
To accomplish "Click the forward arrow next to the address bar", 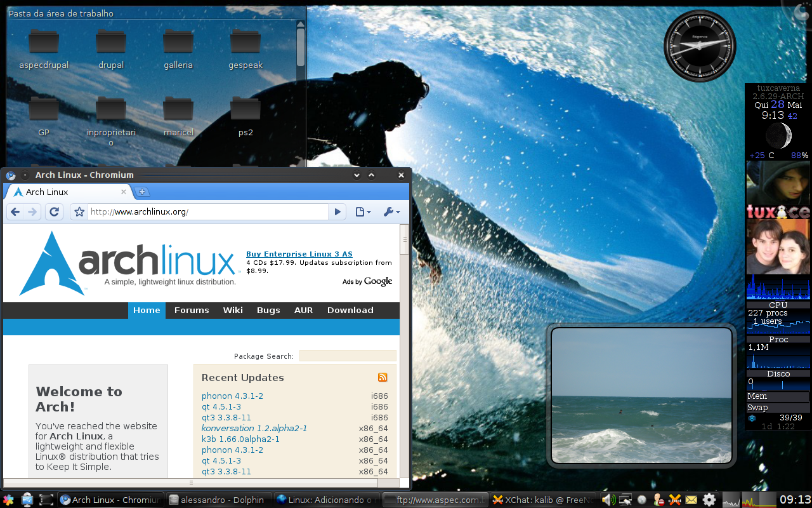I will [337, 211].
